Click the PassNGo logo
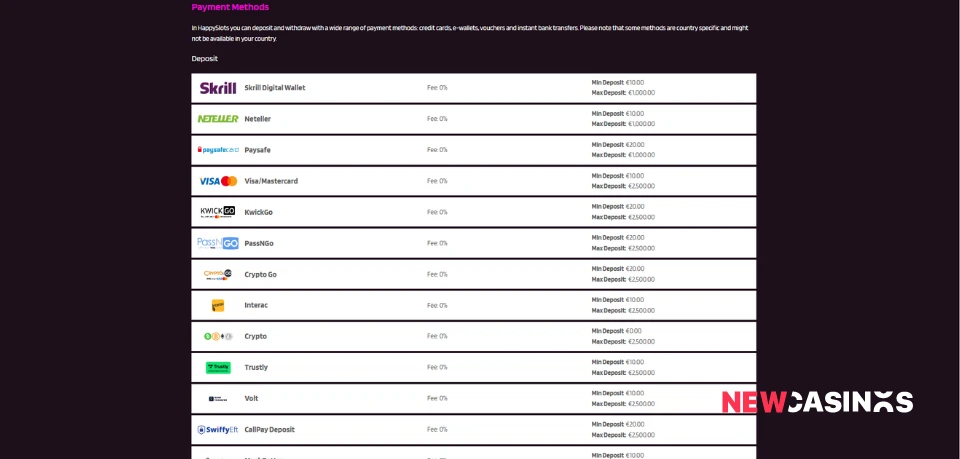The image size is (960, 459). 218,243
